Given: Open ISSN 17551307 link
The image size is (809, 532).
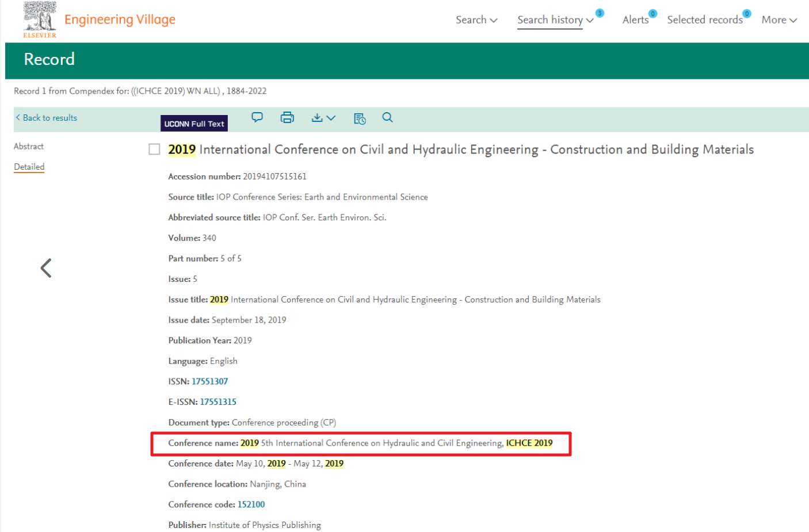Looking at the screenshot, I should click(209, 381).
